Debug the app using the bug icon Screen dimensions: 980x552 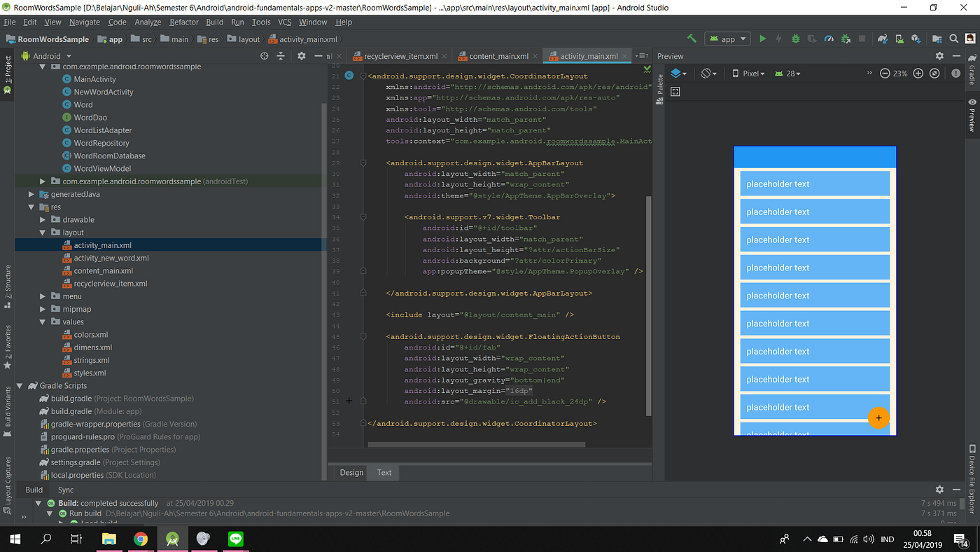click(795, 39)
